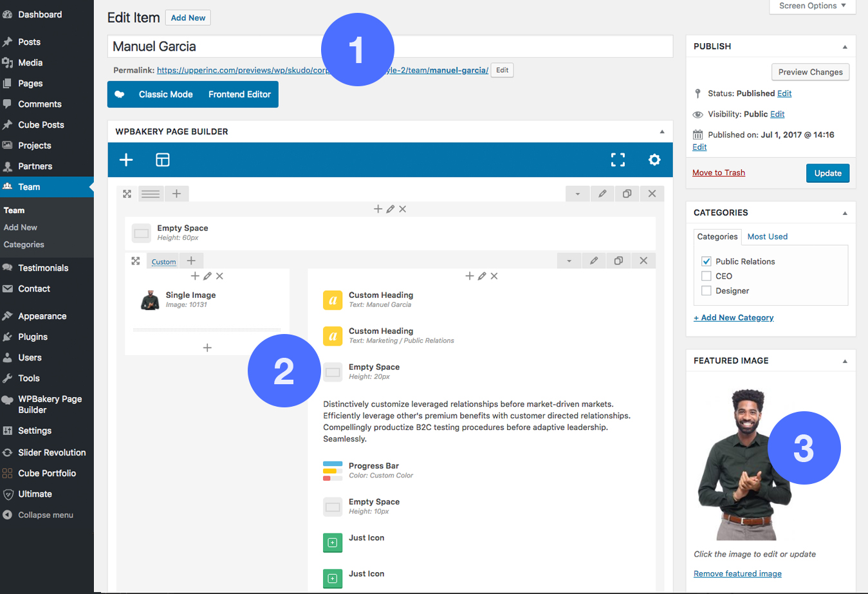The height and width of the screenshot is (594, 868).
Task: Click the yellow Custom Heading icon for Manuel Garcia
Action: (x=333, y=300)
